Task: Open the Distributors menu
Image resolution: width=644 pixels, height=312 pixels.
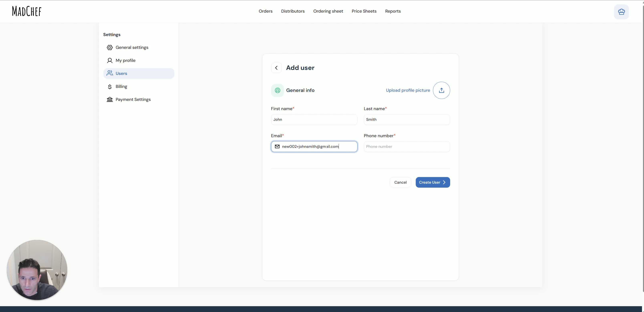Action: tap(293, 11)
